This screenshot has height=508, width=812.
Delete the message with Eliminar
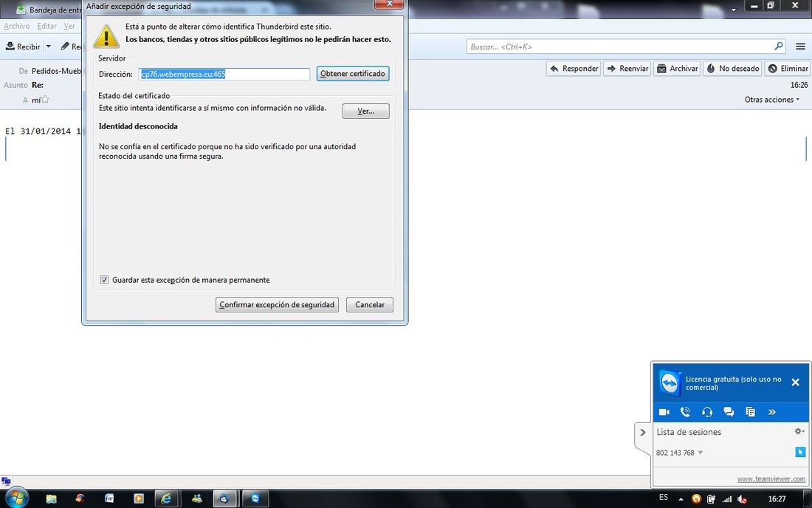coord(788,69)
